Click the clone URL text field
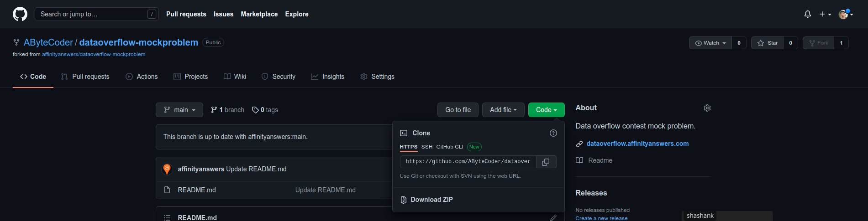Screen dimensions: 868x221 (468, 162)
